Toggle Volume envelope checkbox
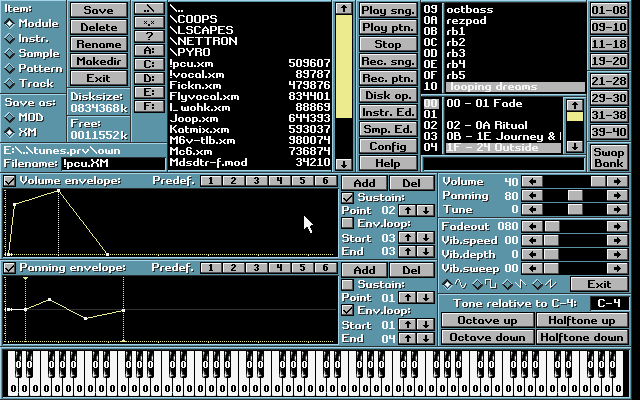Image resolution: width=640 pixels, height=400 pixels. pyautogui.click(x=9, y=181)
